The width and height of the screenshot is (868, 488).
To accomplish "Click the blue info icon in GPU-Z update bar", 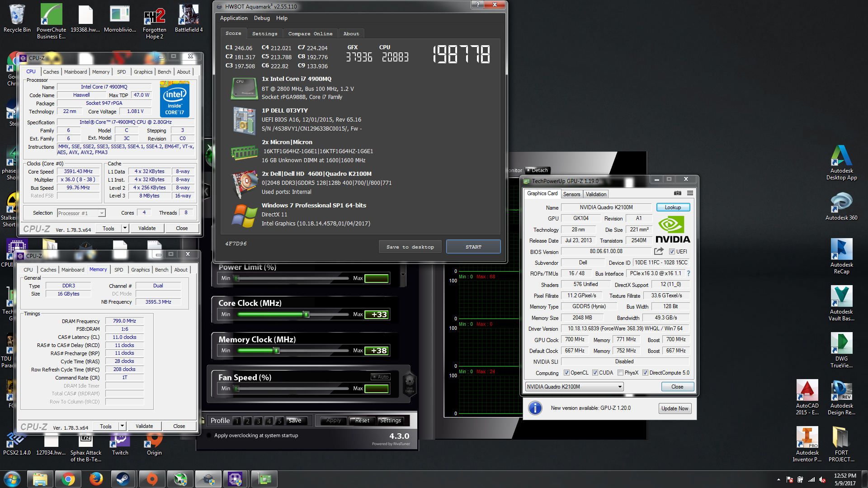I will [x=535, y=408].
